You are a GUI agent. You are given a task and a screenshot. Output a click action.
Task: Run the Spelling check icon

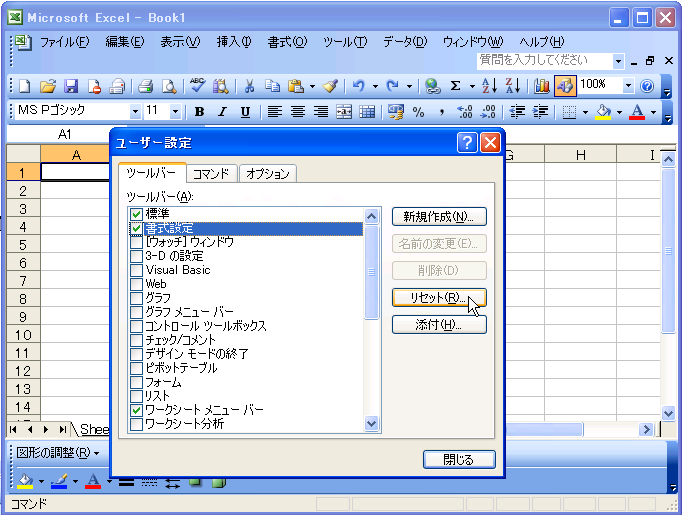tap(197, 85)
